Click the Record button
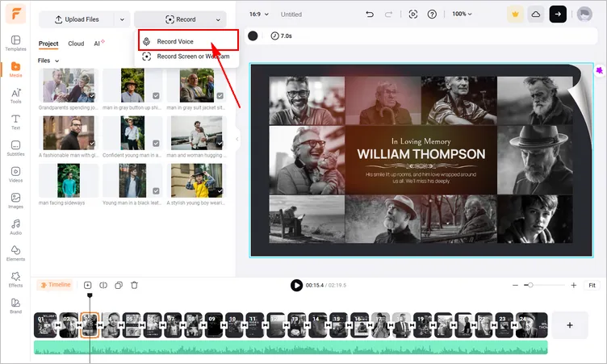This screenshot has width=607, height=364. click(180, 19)
